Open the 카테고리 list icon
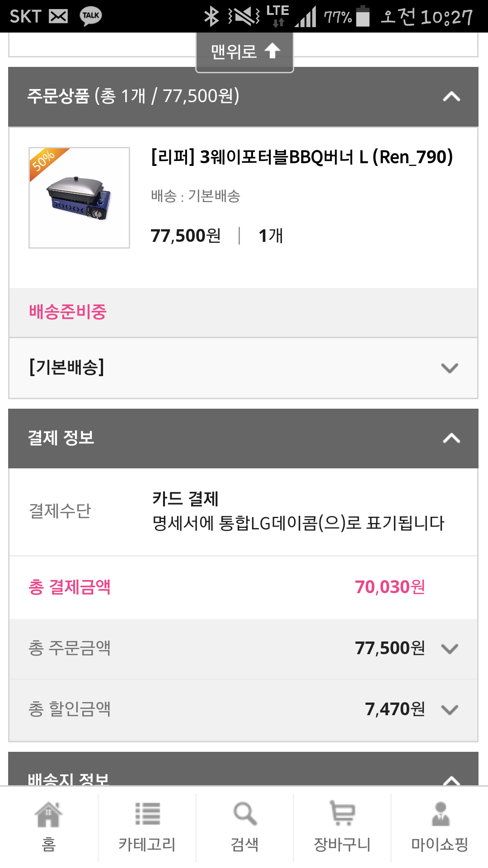Viewport: 488px width, 868px height. 147,814
